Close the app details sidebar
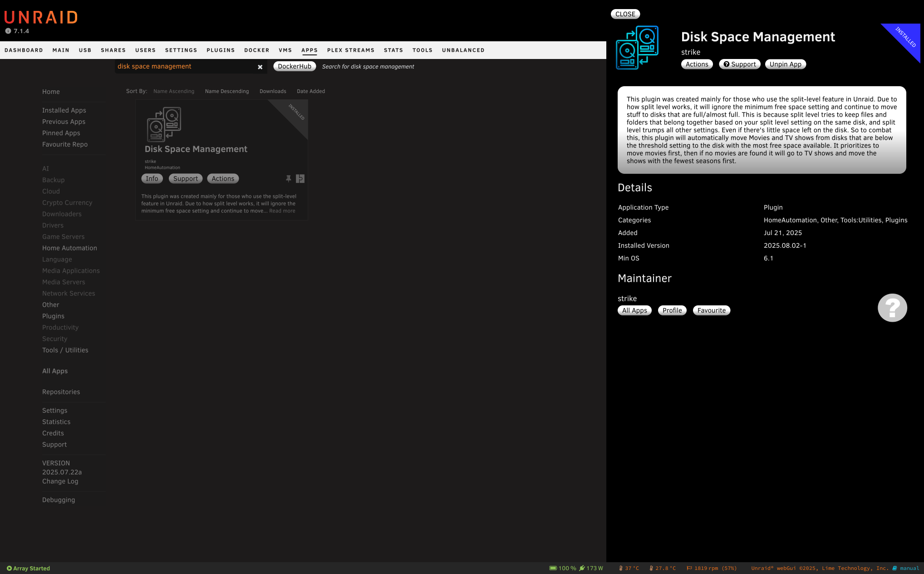The image size is (924, 574). [x=625, y=14]
